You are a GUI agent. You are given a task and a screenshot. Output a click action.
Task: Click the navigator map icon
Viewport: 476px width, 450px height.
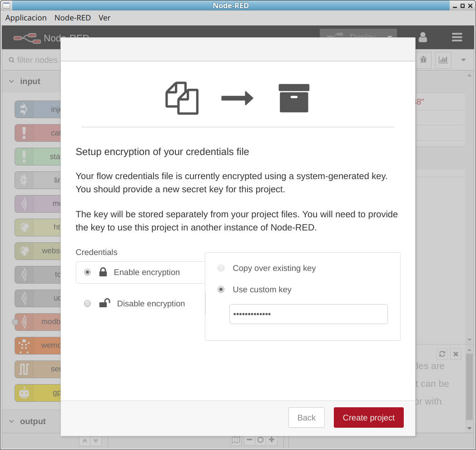pos(236,440)
